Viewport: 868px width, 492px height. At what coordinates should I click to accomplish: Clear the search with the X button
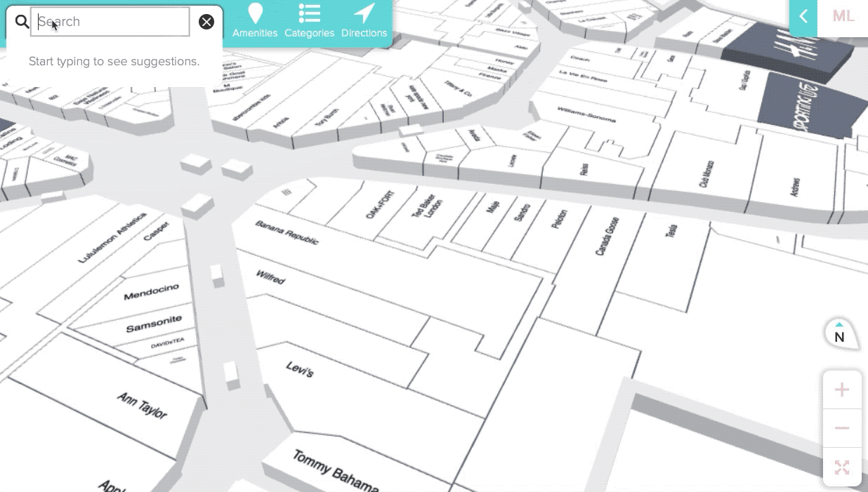206,22
